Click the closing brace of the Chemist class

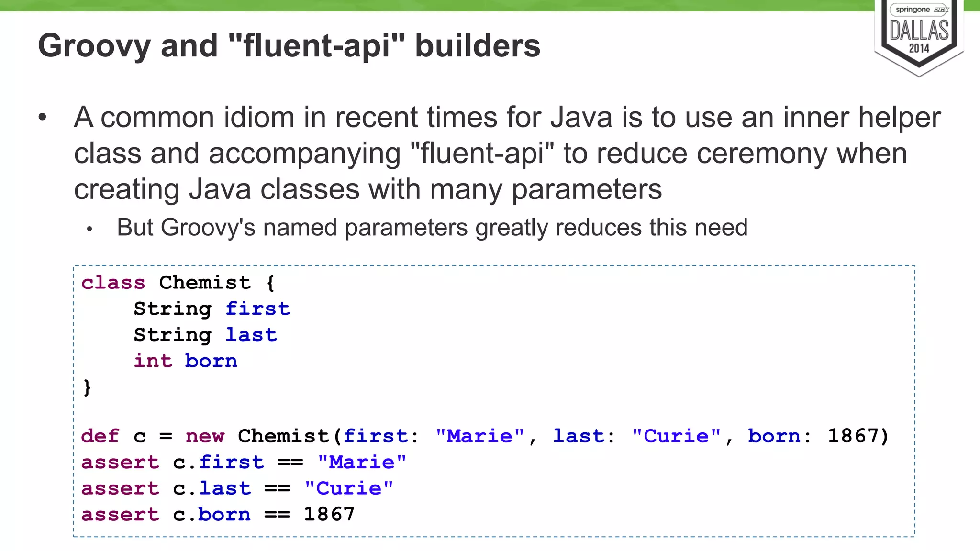[x=87, y=387]
